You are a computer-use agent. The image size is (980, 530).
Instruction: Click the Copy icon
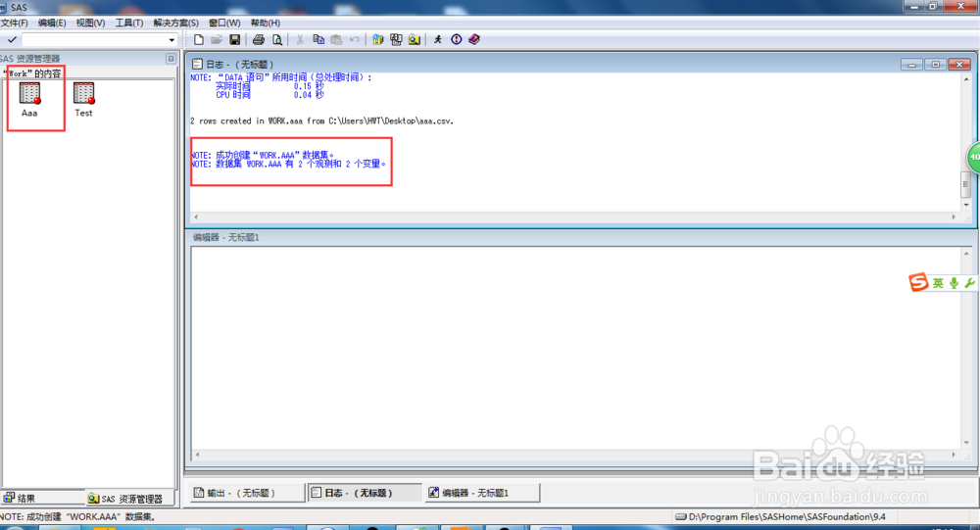click(x=318, y=40)
